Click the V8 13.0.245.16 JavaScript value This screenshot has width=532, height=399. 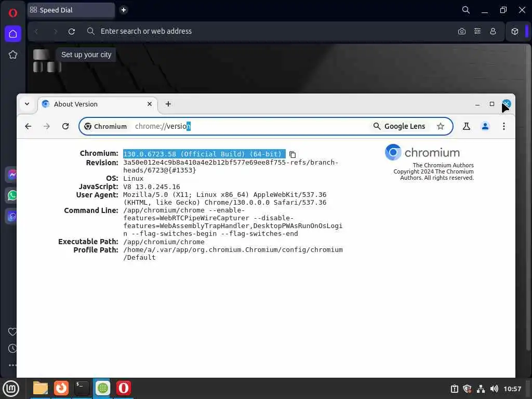click(151, 187)
